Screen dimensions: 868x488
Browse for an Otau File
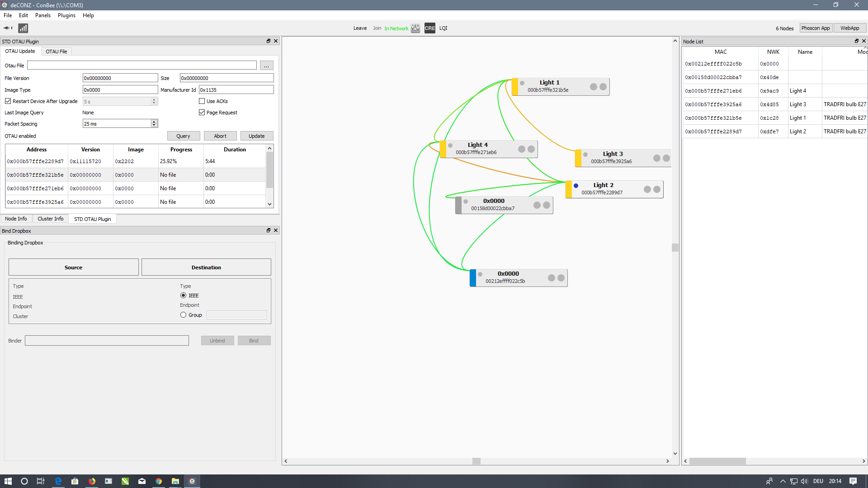click(267, 66)
